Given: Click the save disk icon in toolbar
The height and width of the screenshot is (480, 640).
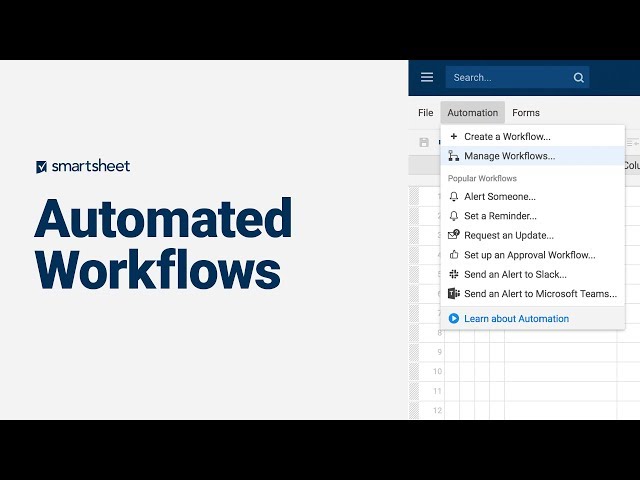Looking at the screenshot, I should coord(424,142).
